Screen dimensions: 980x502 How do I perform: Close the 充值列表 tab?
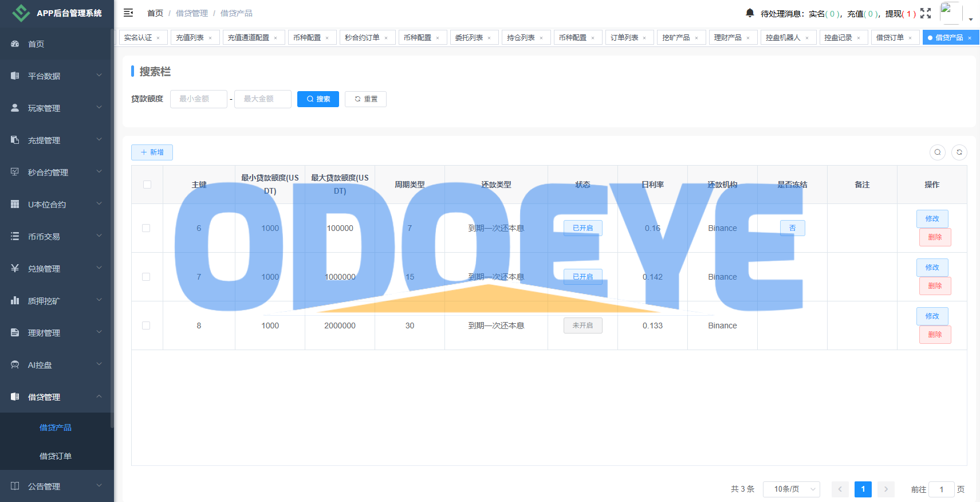click(x=210, y=38)
